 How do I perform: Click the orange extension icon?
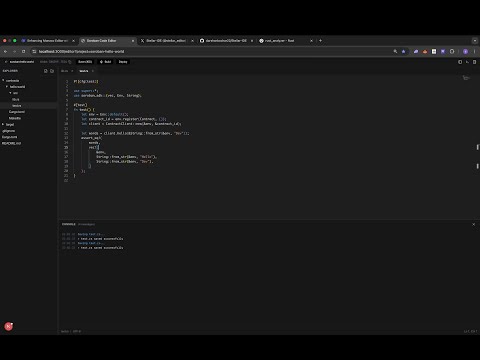(x=425, y=51)
